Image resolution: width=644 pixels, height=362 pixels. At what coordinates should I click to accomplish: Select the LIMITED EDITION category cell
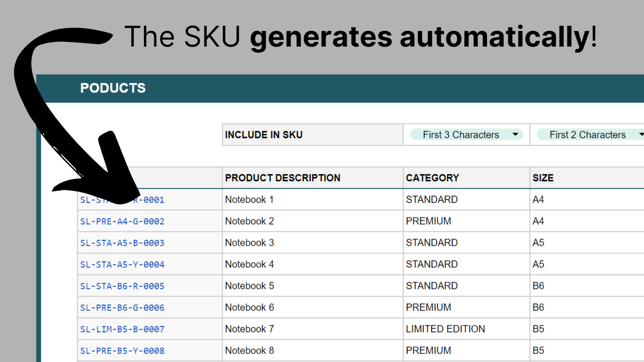pyautogui.click(x=445, y=329)
